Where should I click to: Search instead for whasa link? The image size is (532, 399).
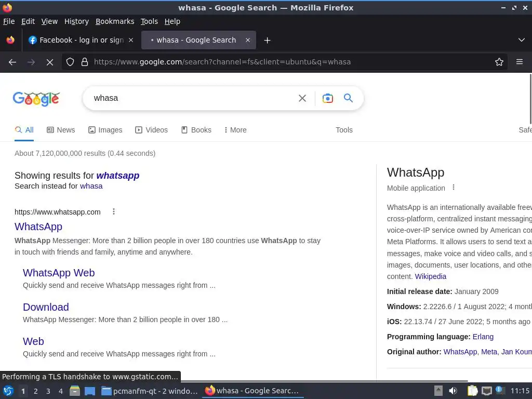tap(91, 186)
